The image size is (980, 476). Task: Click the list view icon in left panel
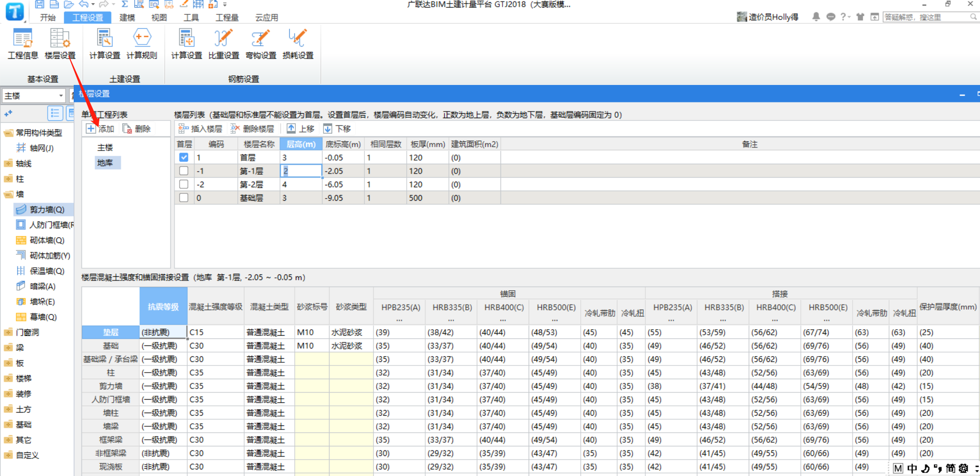click(55, 113)
